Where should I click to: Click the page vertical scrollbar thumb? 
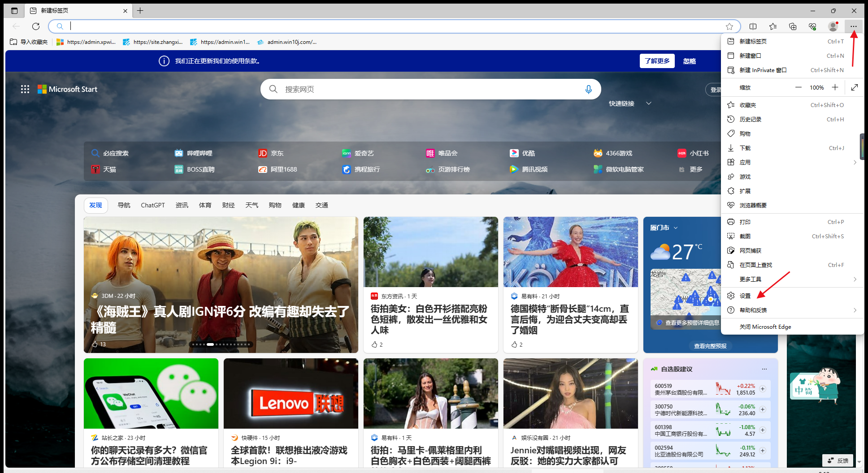pyautogui.click(x=862, y=146)
